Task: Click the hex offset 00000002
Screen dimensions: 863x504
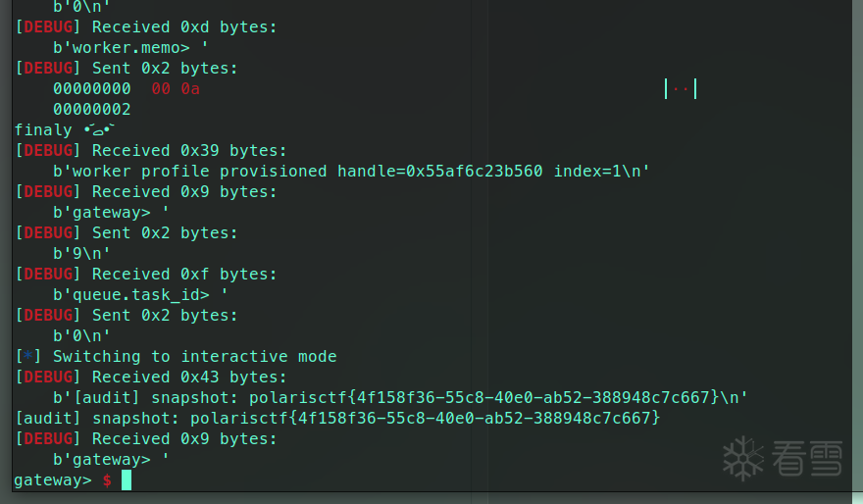Action: [91, 109]
